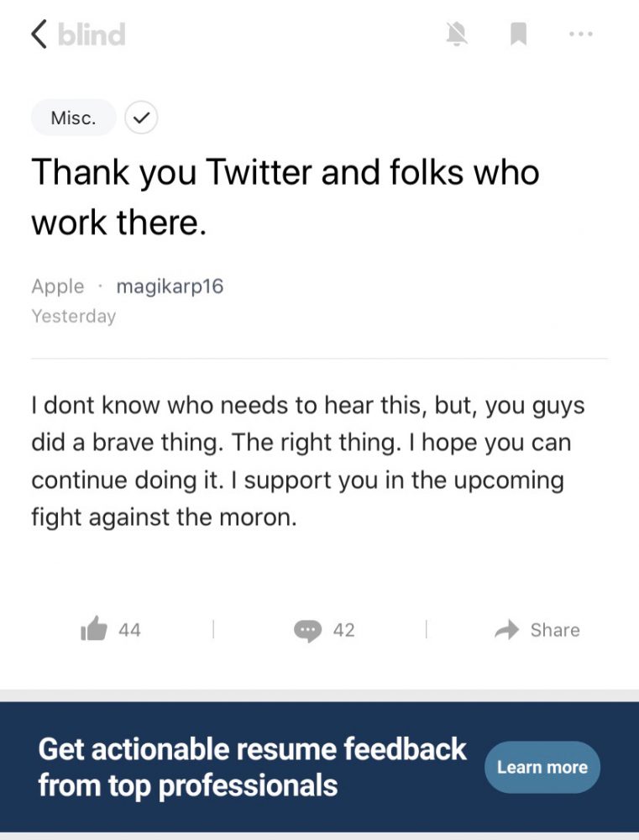Image resolution: width=639 pixels, height=840 pixels.
Task: Tap the back chevron arrow
Action: coord(39,34)
